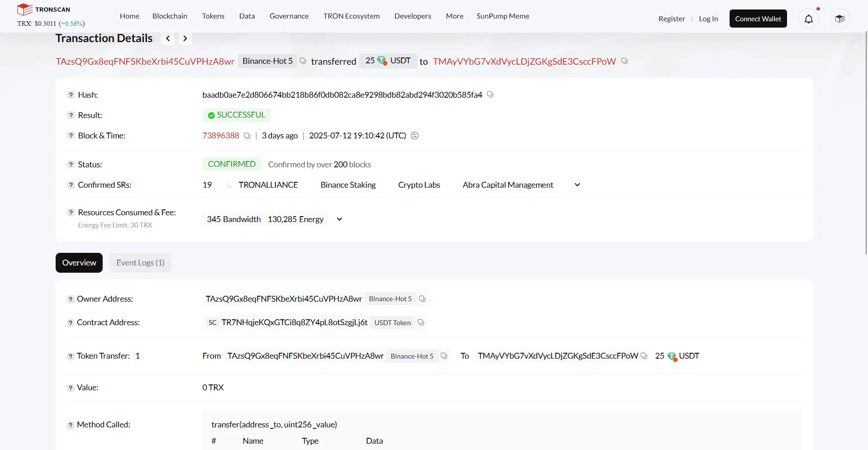Image resolution: width=868 pixels, height=450 pixels.
Task: Copy the USDT contract address
Action: tap(421, 322)
